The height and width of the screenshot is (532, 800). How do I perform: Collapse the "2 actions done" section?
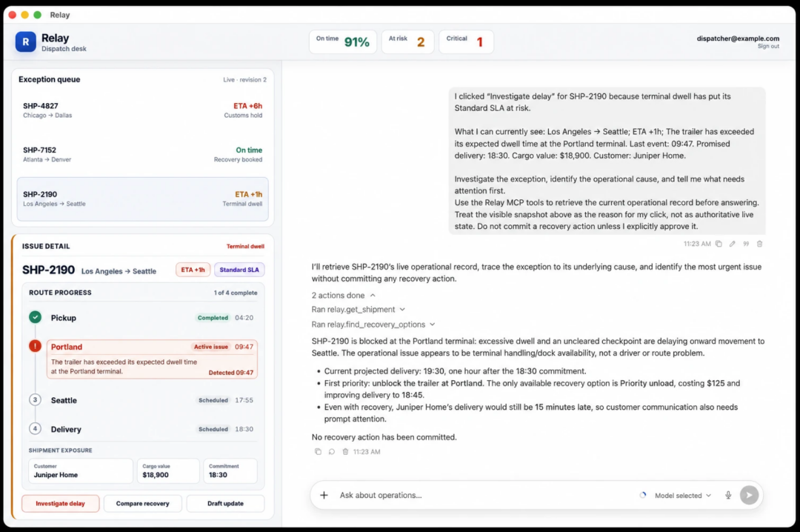pos(344,296)
